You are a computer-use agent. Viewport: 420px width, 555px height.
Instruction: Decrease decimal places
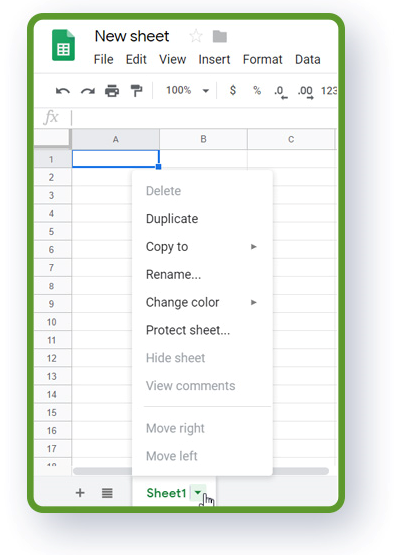281,92
